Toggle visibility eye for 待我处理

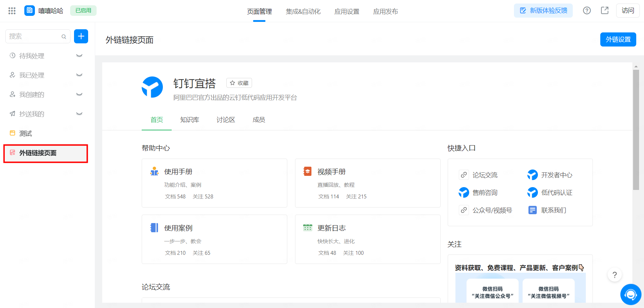coord(79,56)
